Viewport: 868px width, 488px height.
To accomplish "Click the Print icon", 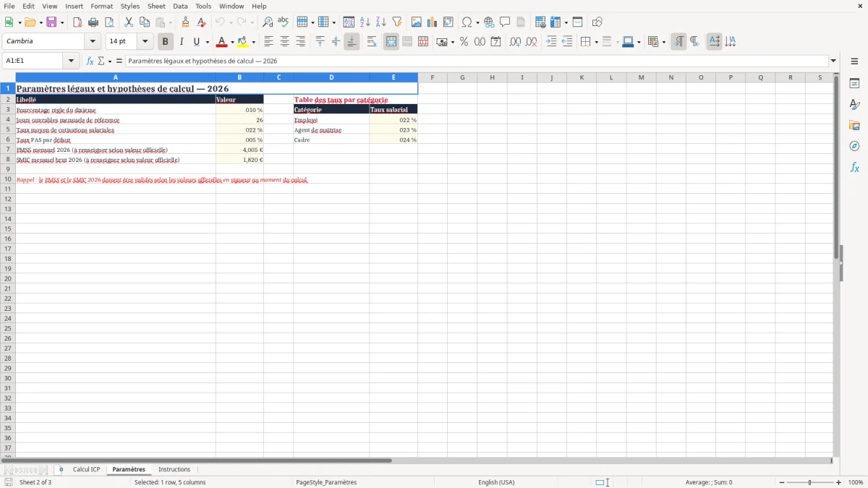I will [93, 22].
